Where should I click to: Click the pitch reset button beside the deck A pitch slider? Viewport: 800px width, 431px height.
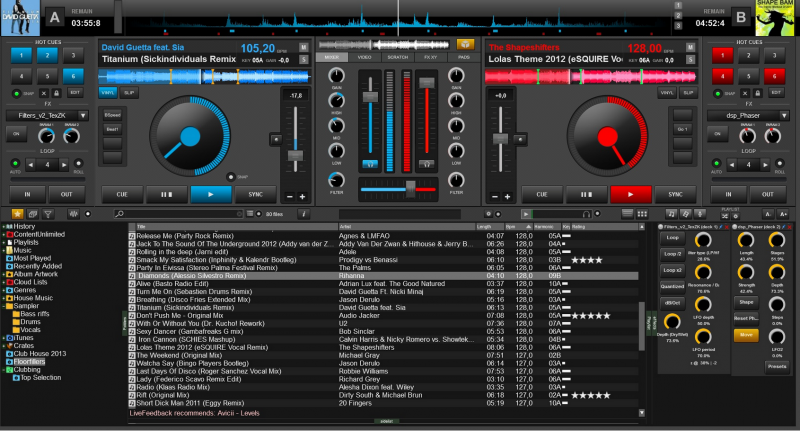tap(276, 139)
